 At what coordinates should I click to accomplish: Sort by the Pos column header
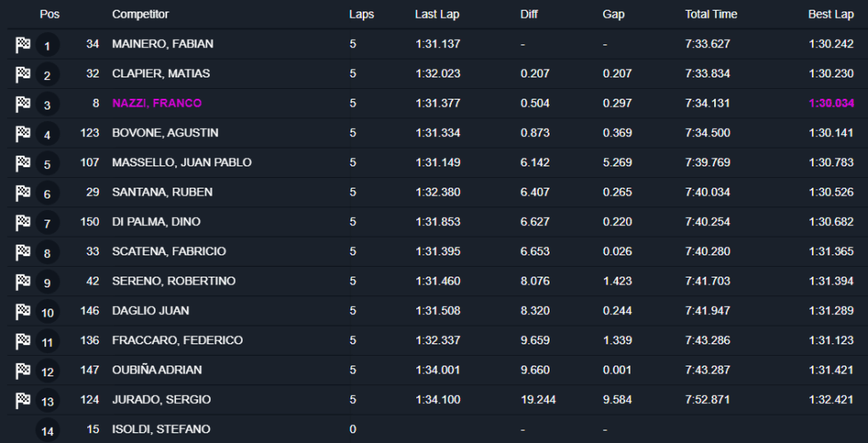pos(49,14)
